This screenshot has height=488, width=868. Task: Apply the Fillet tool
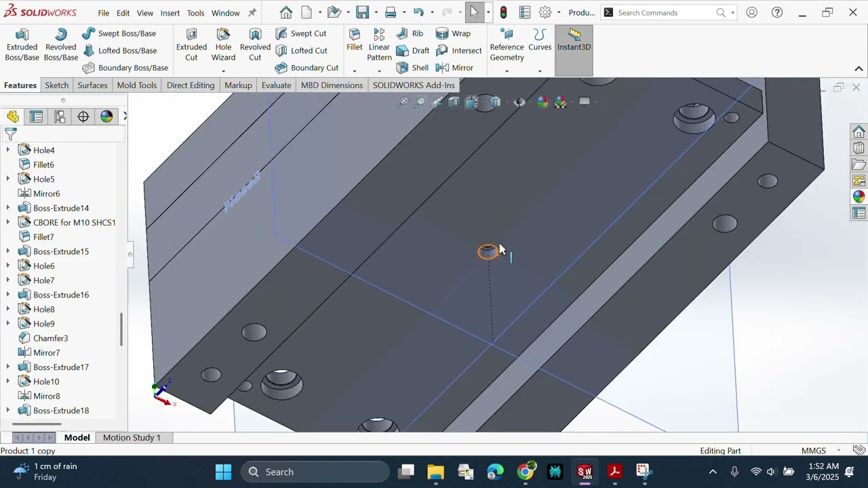354,41
